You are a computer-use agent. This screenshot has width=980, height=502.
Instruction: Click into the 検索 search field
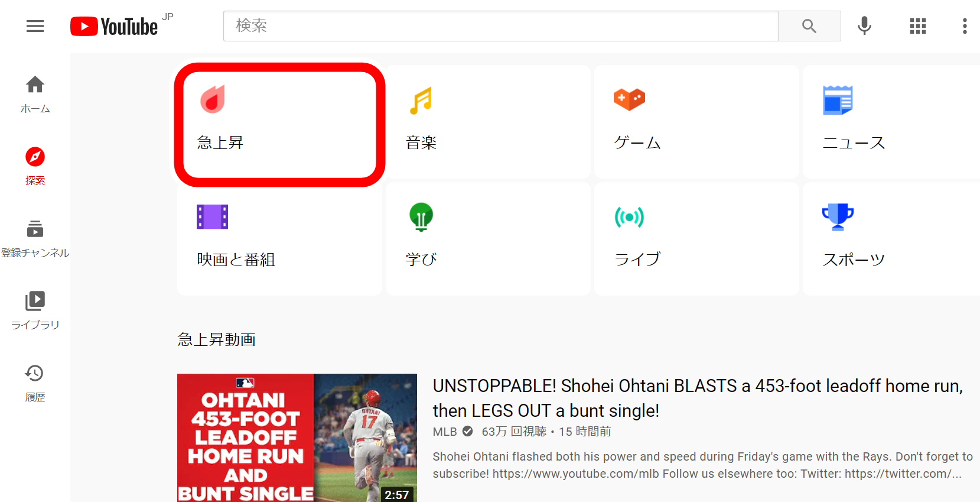click(501, 26)
